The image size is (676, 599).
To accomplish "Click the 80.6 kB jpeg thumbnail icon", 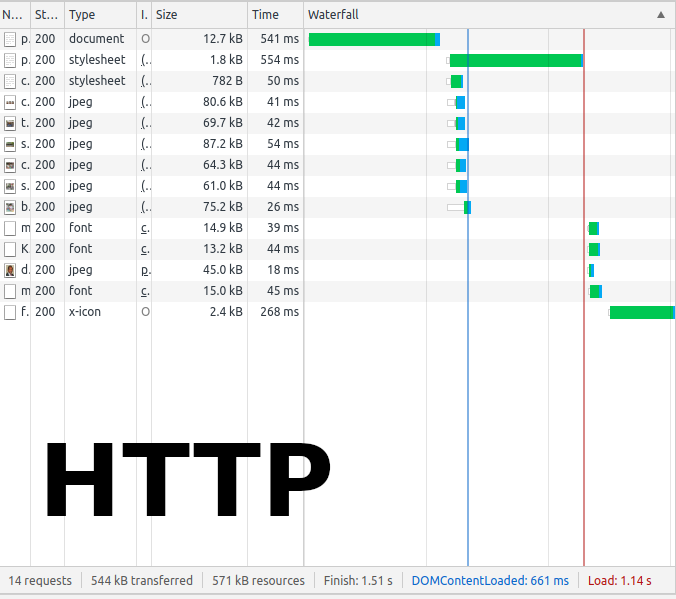I will pos(10,103).
